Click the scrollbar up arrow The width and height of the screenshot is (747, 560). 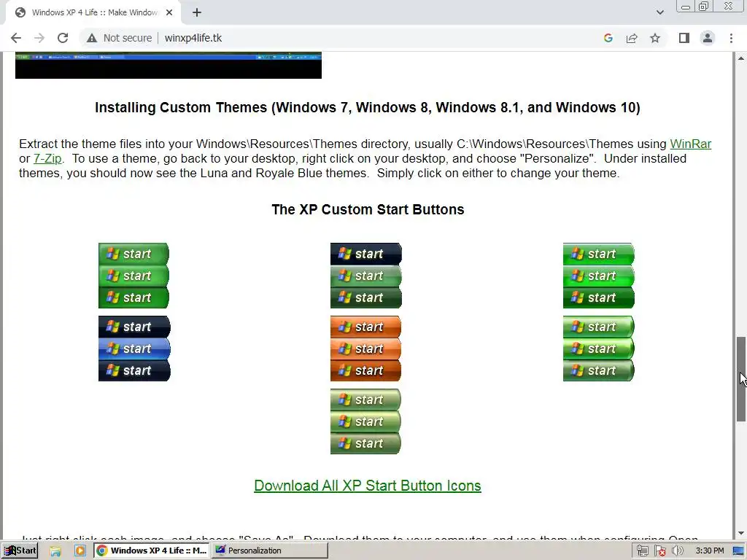[x=741, y=58]
